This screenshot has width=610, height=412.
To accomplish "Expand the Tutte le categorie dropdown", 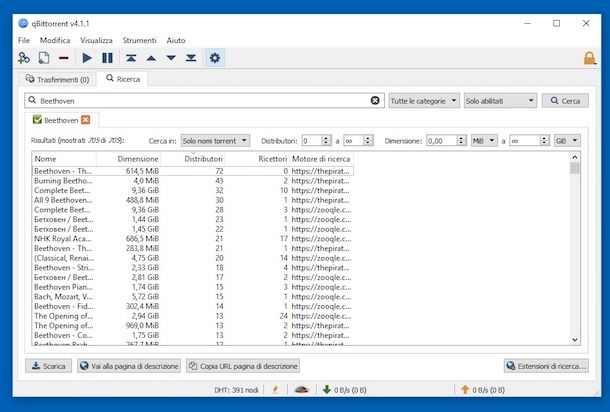I will (x=424, y=101).
